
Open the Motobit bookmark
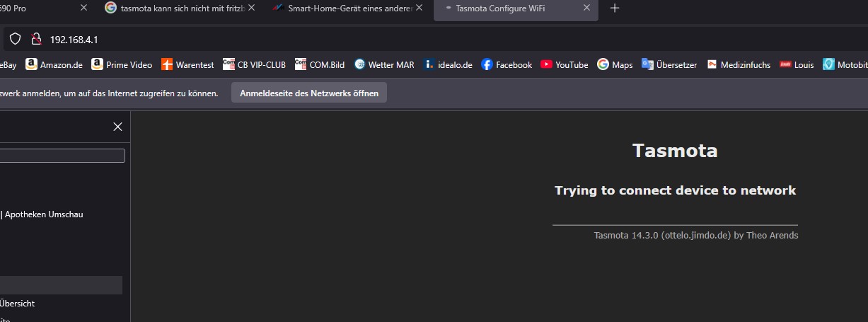pos(845,64)
